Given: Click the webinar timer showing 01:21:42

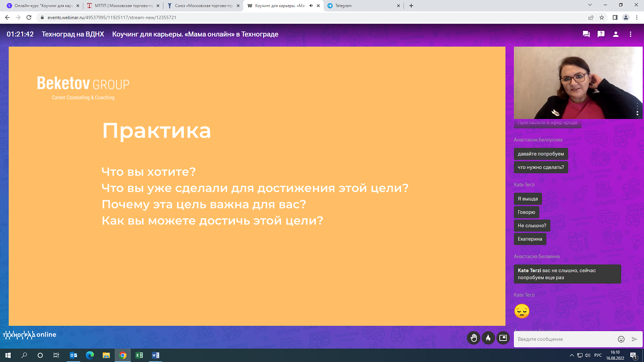Looking at the screenshot, I should (x=19, y=33).
